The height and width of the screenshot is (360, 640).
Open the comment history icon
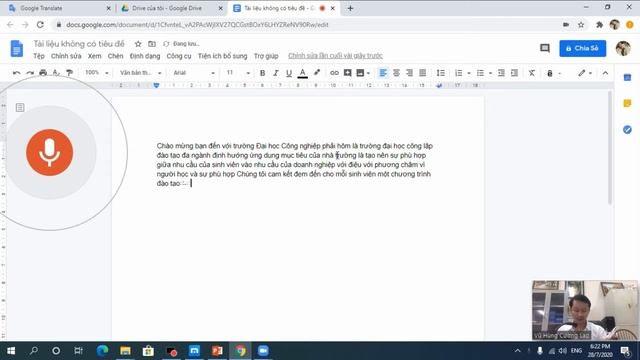(x=545, y=48)
